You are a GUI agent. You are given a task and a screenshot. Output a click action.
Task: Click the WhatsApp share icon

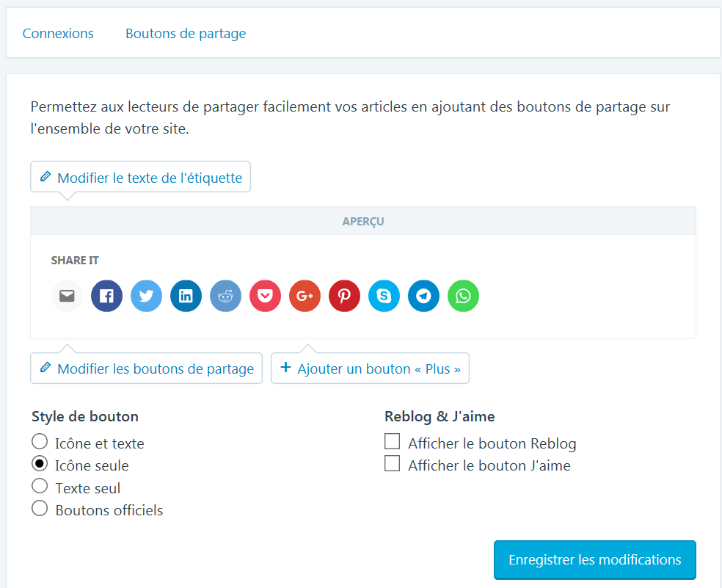463,296
